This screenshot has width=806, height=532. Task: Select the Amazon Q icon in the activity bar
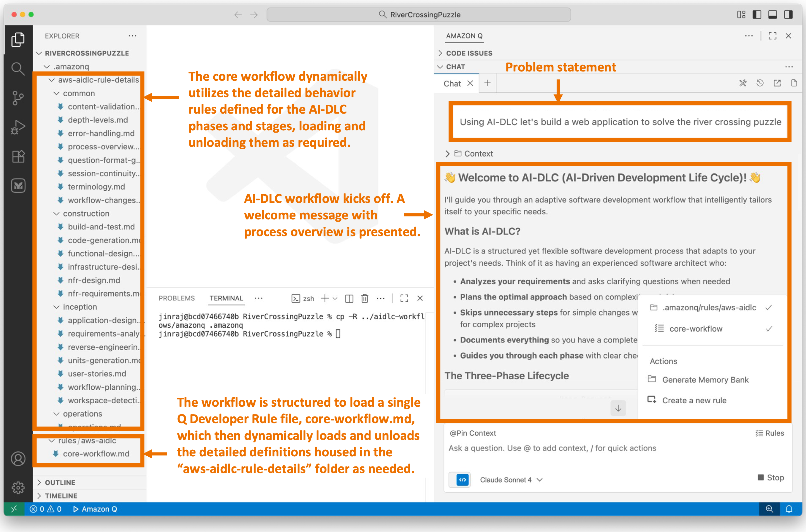point(18,186)
